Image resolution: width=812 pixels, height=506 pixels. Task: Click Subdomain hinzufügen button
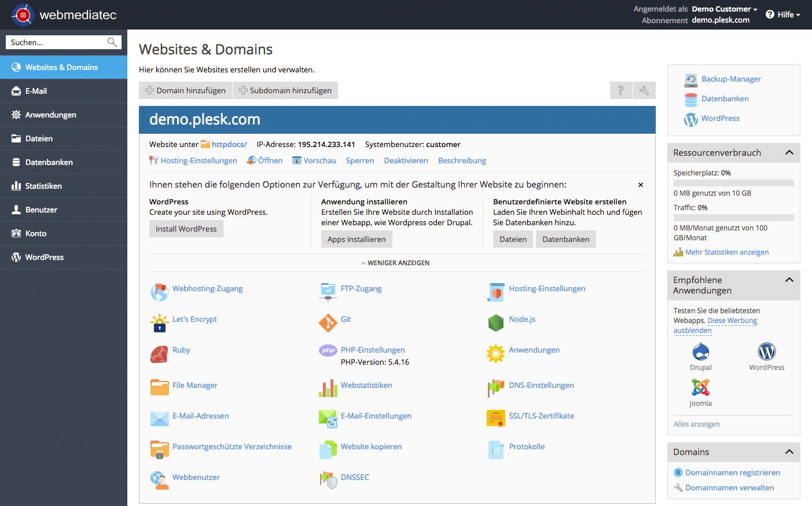(285, 90)
